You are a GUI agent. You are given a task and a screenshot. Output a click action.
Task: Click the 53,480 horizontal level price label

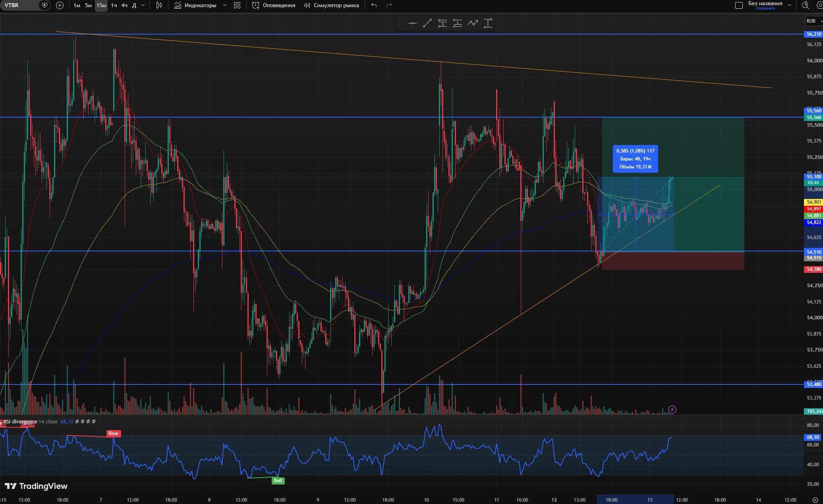point(813,384)
